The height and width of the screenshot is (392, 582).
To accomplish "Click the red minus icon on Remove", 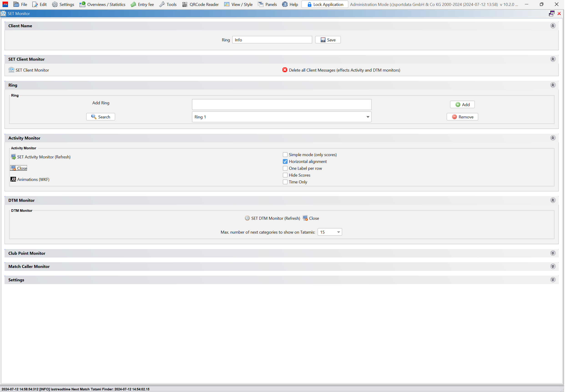I will coord(454,117).
